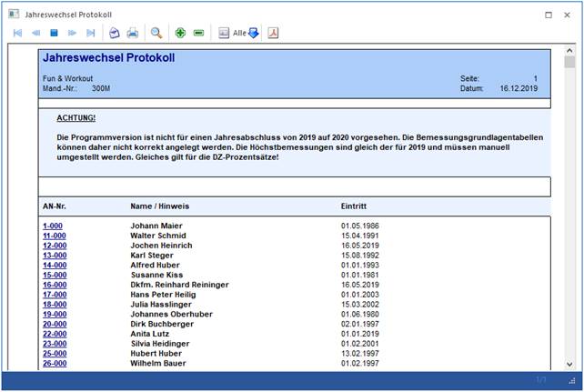Print the Jahreswechsel Protokoll
Viewport: 584px width, 392px height.
[133, 33]
